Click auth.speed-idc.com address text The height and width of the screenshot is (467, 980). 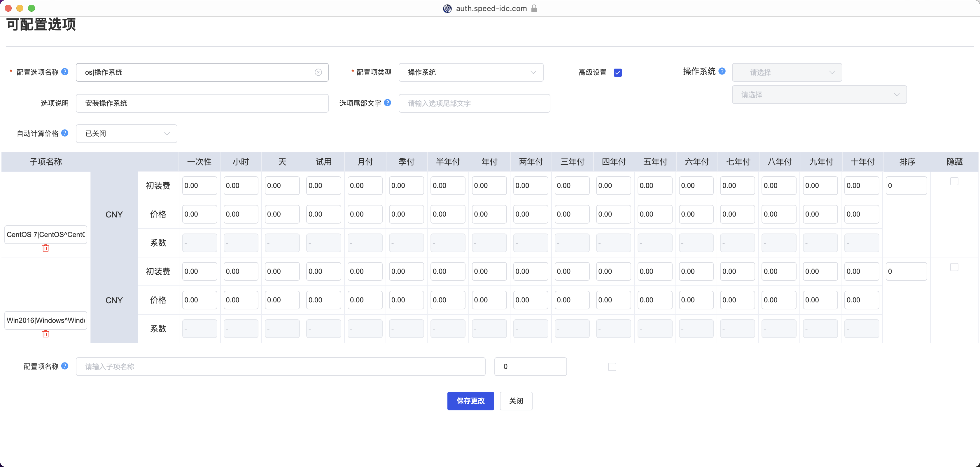pos(491,8)
